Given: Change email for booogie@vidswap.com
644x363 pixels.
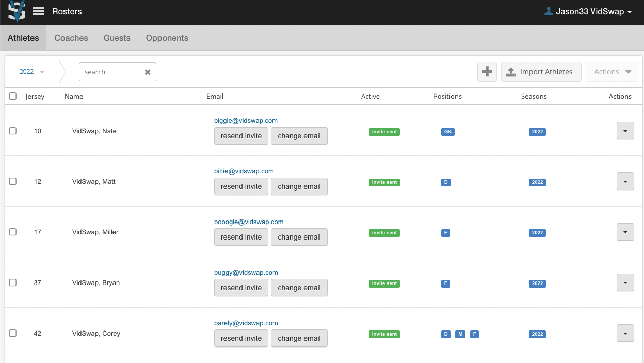Looking at the screenshot, I should tap(299, 237).
